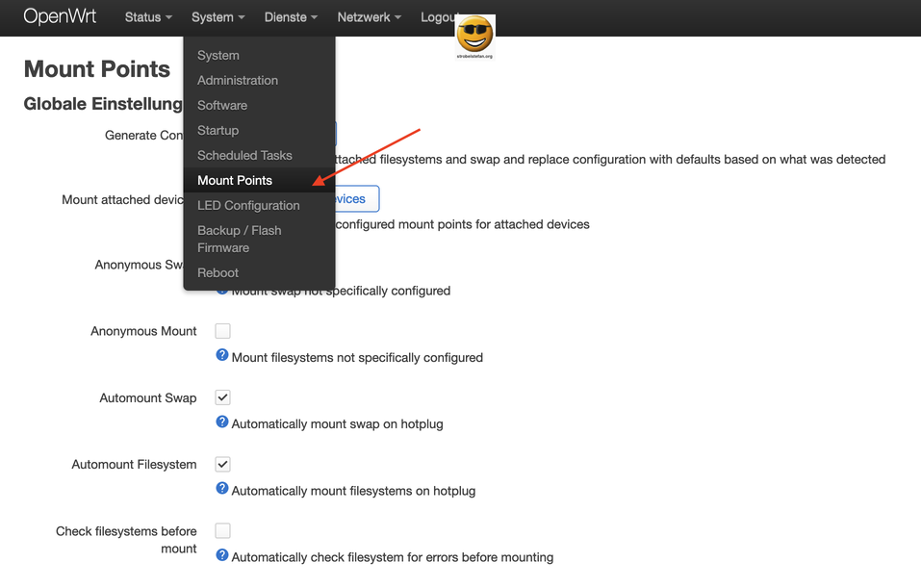This screenshot has height=588, width=921.
Task: Uncheck the Automount Swap checkbox
Action: (222, 397)
